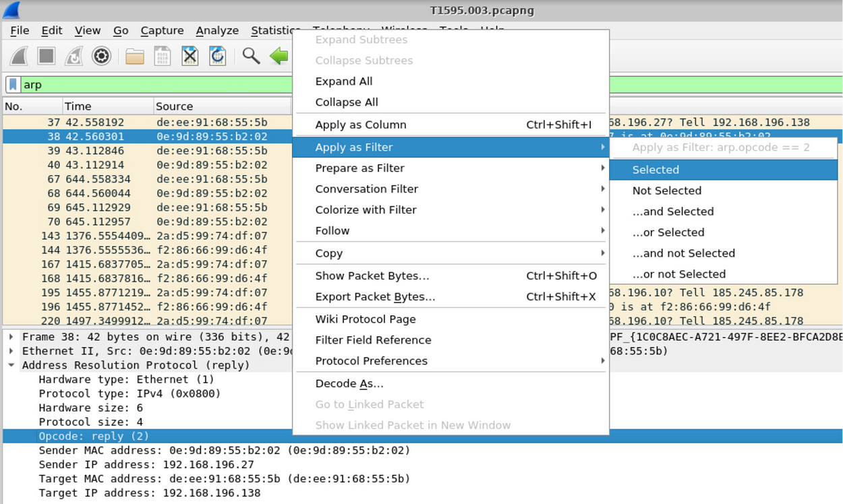
Task: Select packet 67 at time 644.558334
Action: (147, 179)
